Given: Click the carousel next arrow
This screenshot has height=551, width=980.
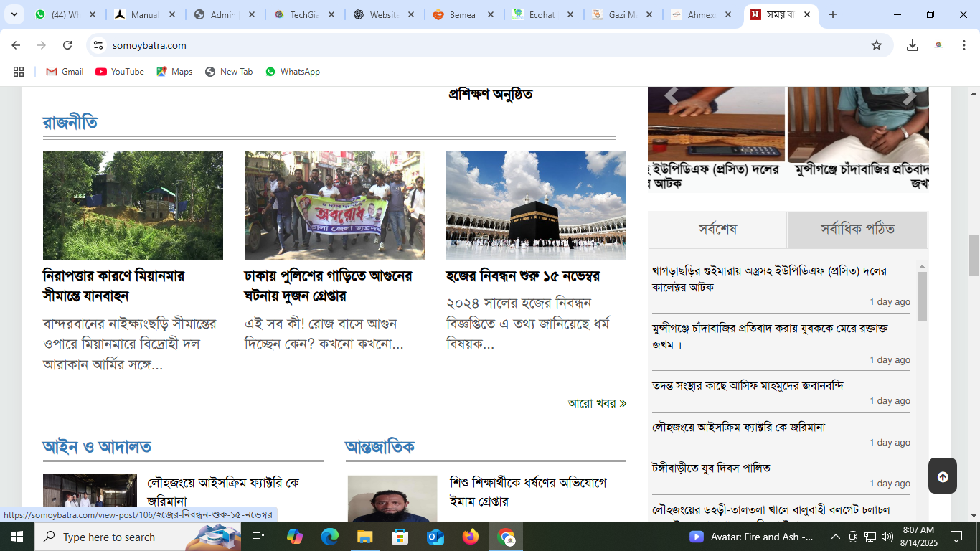Looking at the screenshot, I should pos(909,95).
